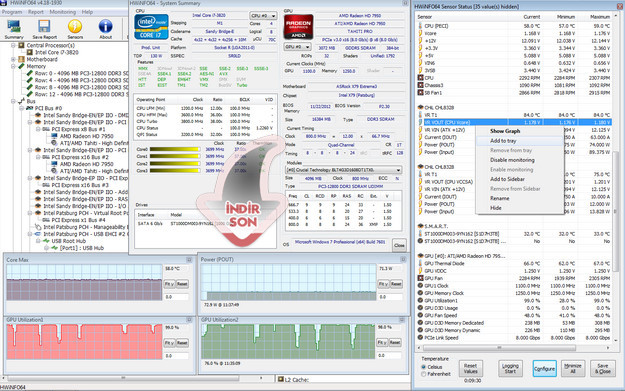Click Reset button on Power (POUT) graph
625x391 pixels.
click(396, 284)
